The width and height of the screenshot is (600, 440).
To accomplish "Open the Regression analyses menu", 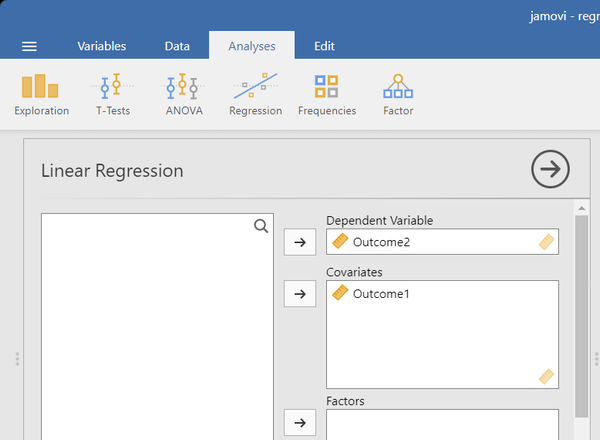I will [256, 95].
